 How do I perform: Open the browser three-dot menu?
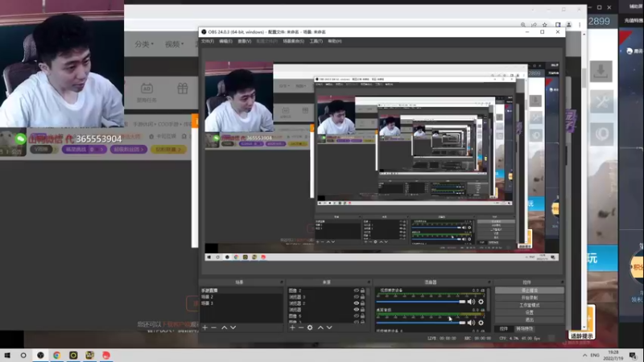point(580,25)
